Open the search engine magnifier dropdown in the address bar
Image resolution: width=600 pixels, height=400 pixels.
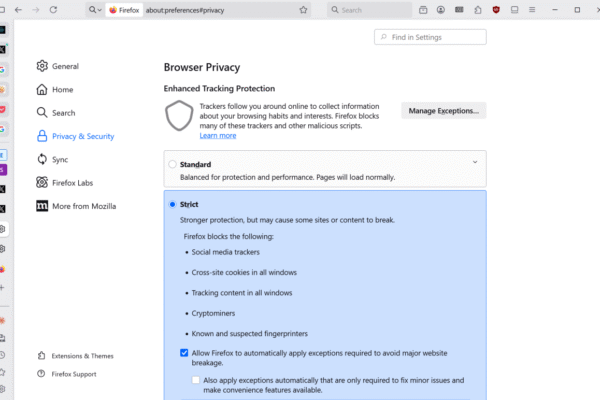(95, 10)
